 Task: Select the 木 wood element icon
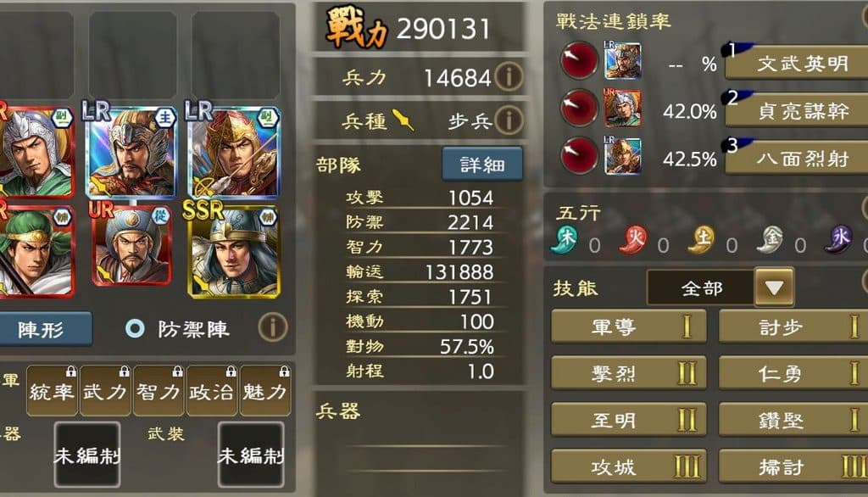click(565, 239)
